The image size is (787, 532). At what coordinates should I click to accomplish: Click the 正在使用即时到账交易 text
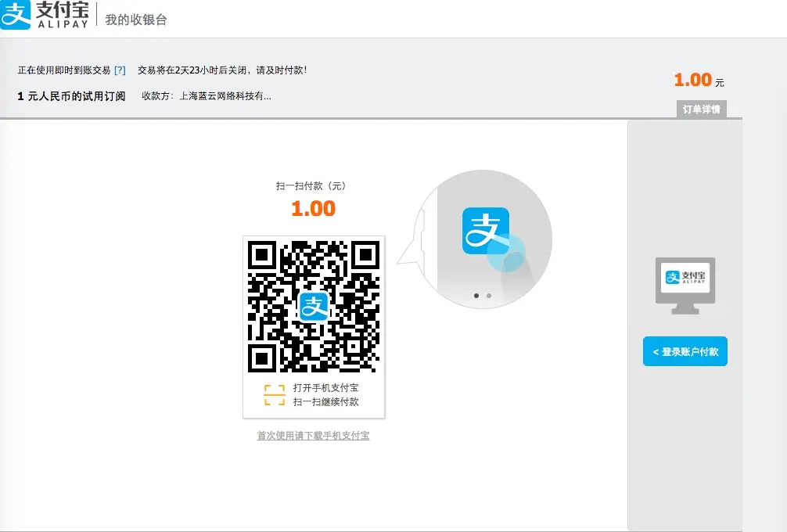point(64,70)
